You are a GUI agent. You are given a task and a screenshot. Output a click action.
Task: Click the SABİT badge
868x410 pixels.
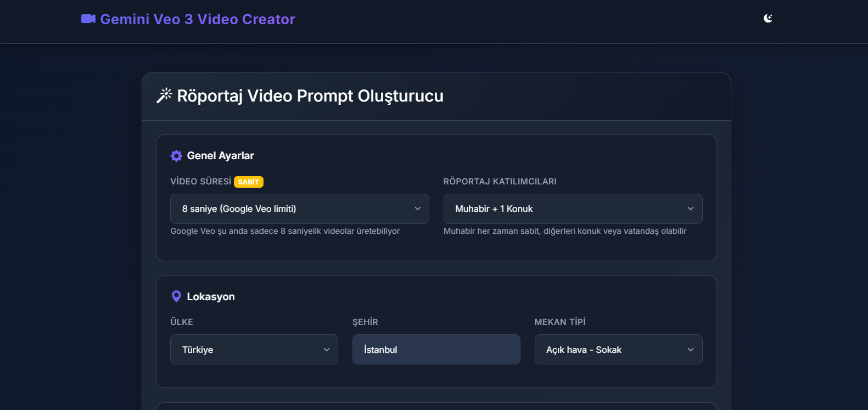pos(249,182)
